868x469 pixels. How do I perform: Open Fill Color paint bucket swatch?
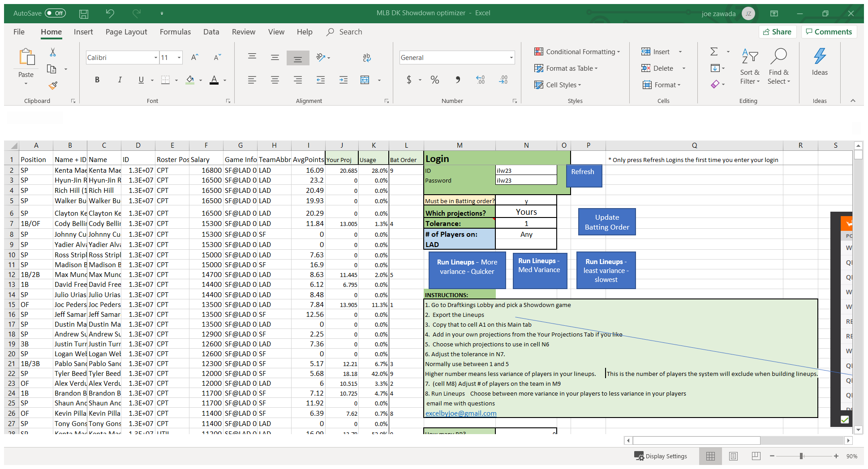[x=190, y=80]
